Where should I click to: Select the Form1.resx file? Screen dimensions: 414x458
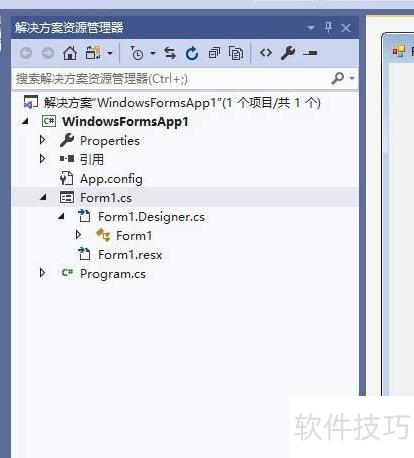(x=130, y=255)
